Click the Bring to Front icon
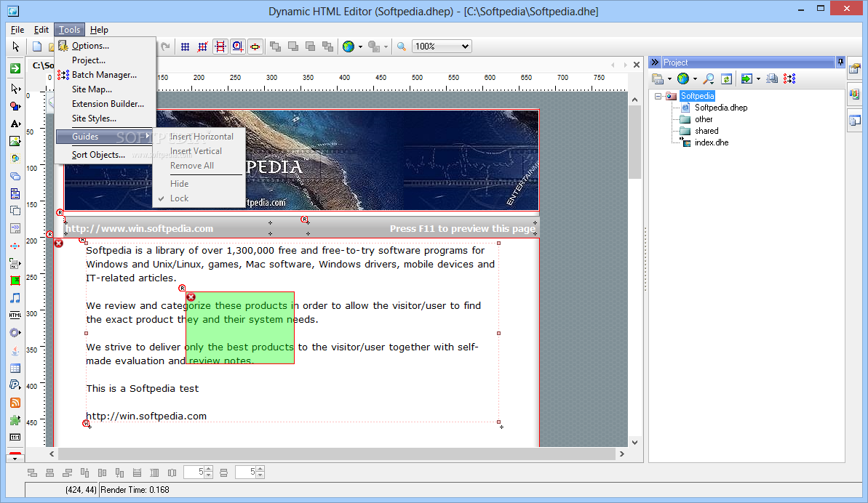The width and height of the screenshot is (868, 503). coord(275,47)
